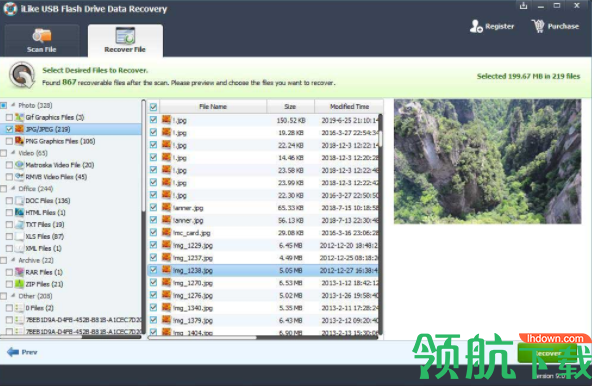Sort by the Modified Time column header
The height and width of the screenshot is (386, 592).
[x=349, y=107]
